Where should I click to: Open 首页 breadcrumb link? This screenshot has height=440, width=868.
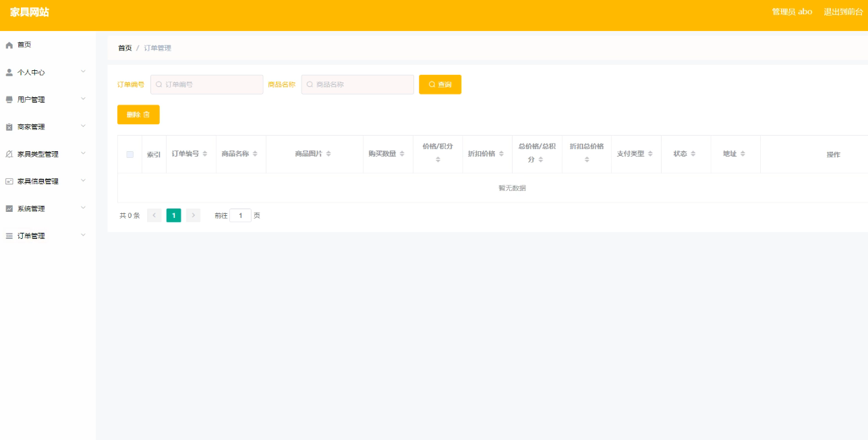point(125,48)
